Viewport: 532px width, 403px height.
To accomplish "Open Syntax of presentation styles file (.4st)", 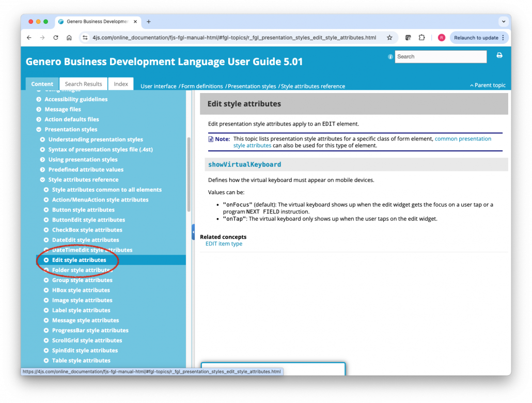I will (x=100, y=149).
